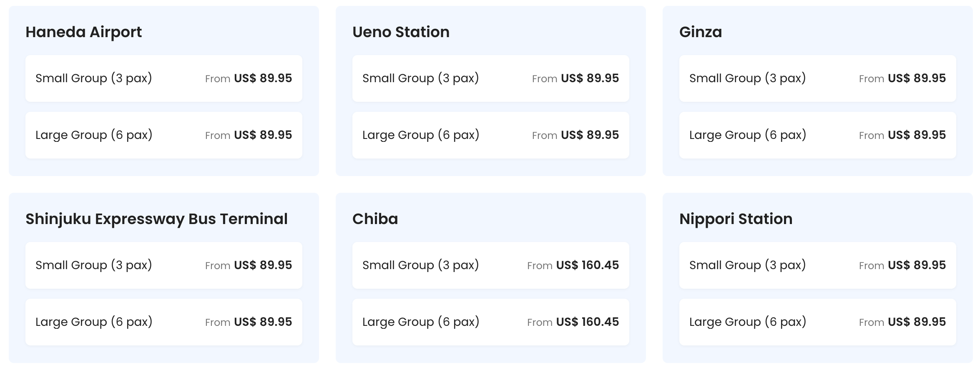
Task: Choose Chiba Small Group (3 pax) option
Action: pos(490,265)
